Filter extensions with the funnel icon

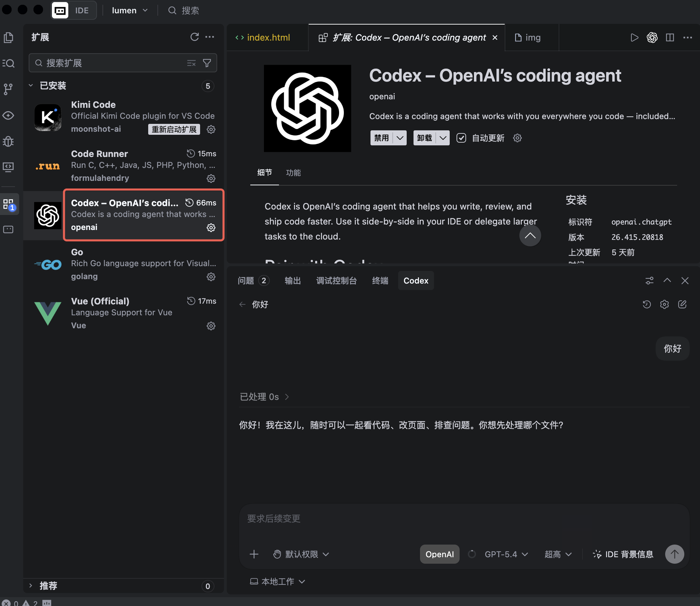click(x=207, y=63)
